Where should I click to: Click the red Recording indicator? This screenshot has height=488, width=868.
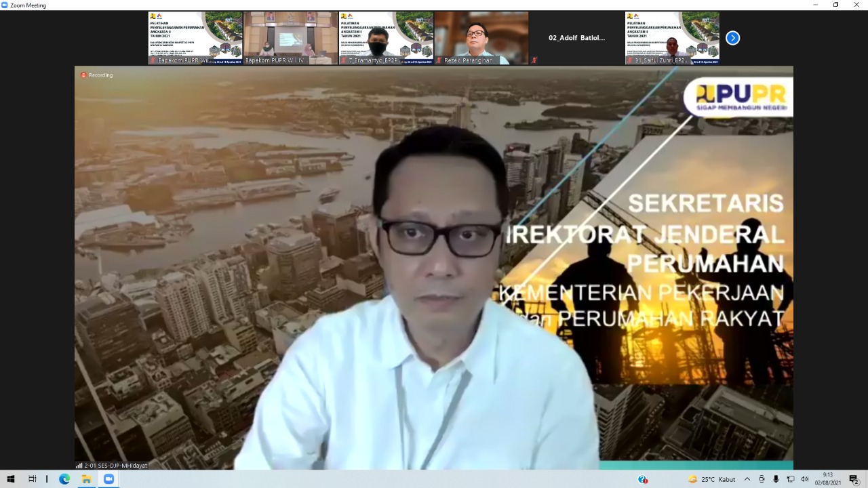(96, 75)
